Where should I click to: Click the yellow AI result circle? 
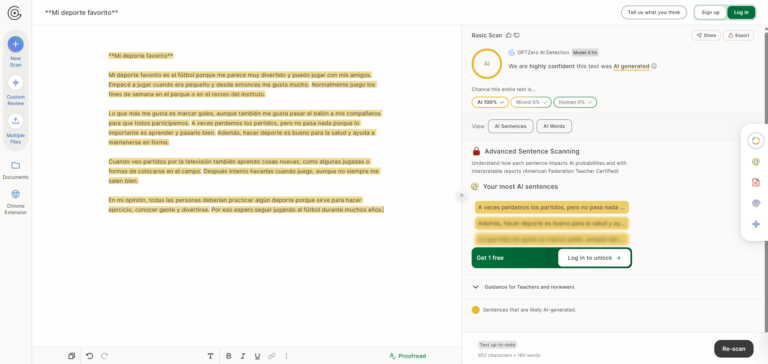486,64
